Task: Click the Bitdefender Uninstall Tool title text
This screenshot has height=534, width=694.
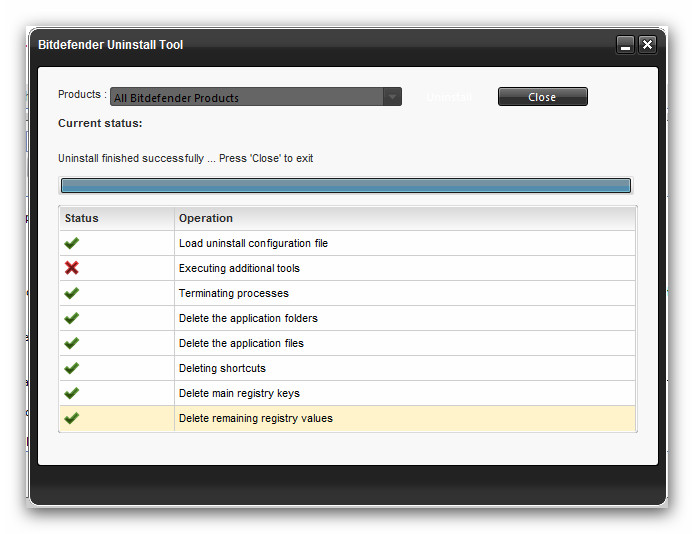Action: [111, 45]
